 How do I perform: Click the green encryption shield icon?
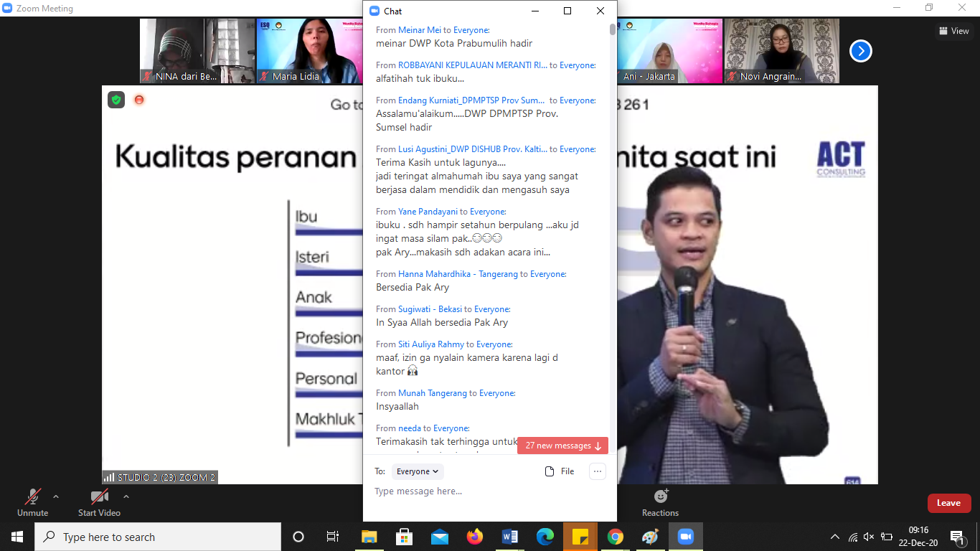[116, 100]
